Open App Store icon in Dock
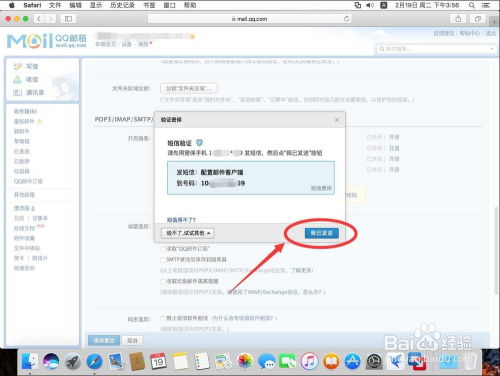The image size is (500, 376). (352, 362)
